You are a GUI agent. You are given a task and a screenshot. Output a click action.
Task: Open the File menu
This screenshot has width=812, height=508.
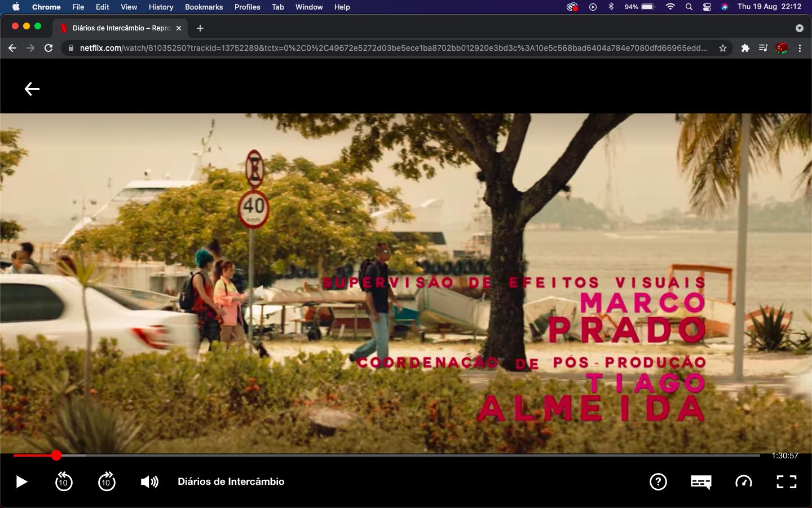tap(78, 7)
